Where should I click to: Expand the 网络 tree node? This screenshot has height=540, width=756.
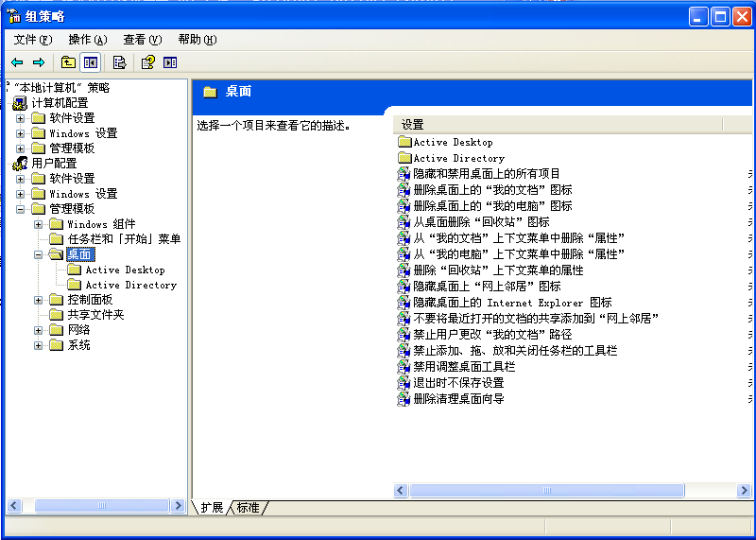tap(38, 331)
